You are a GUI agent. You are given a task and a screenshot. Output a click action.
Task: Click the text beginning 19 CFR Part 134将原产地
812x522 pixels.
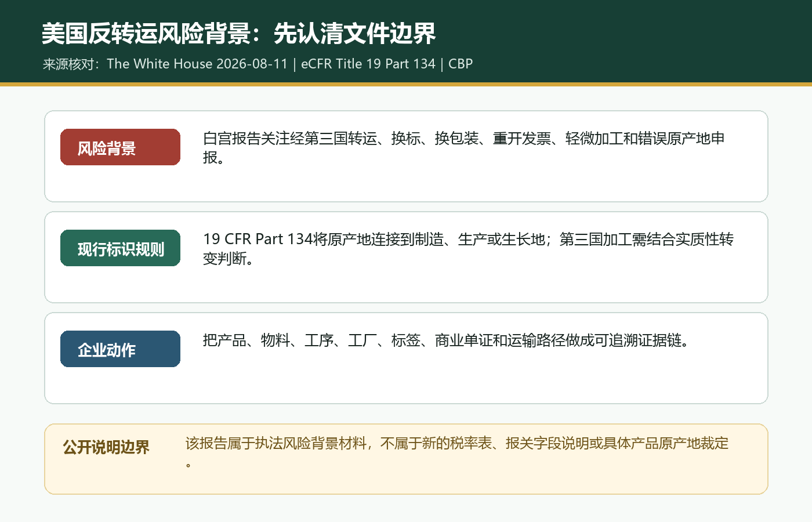coord(468,248)
